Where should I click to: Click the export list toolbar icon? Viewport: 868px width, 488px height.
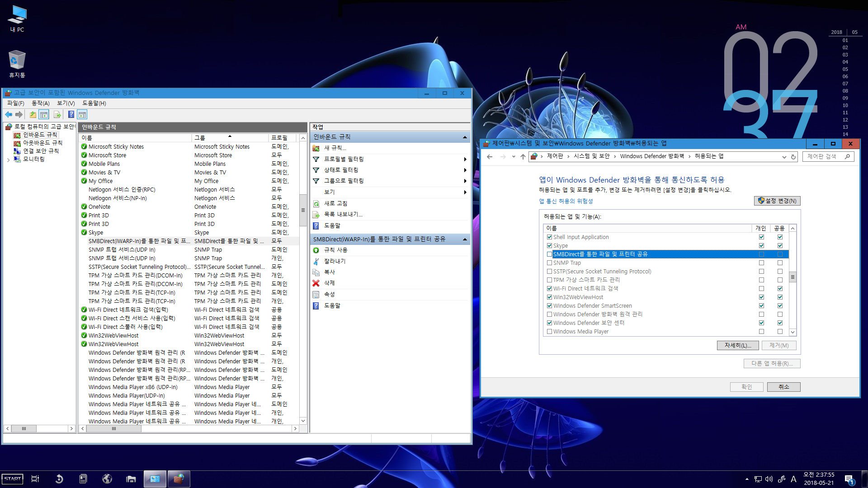(x=57, y=115)
